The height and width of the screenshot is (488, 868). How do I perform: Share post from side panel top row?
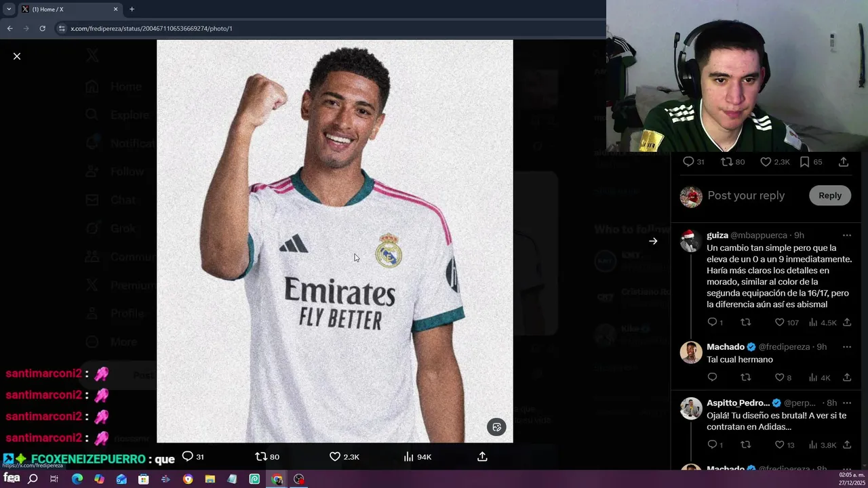pyautogui.click(x=844, y=162)
